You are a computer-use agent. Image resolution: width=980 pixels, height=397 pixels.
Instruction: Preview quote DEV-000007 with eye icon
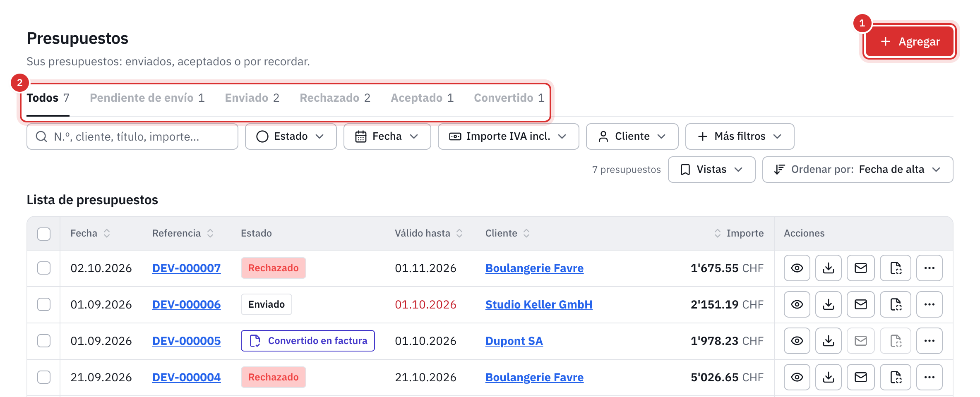coord(797,268)
